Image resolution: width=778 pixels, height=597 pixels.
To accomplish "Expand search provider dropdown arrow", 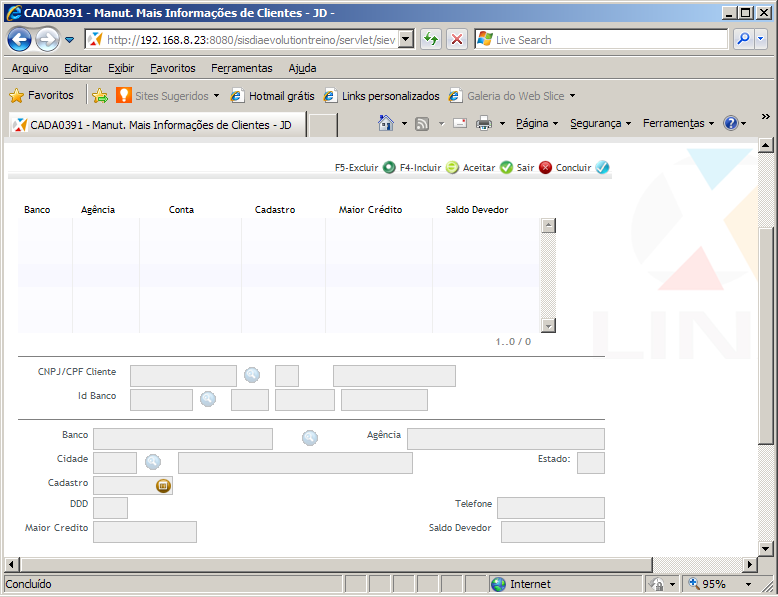I will 761,39.
